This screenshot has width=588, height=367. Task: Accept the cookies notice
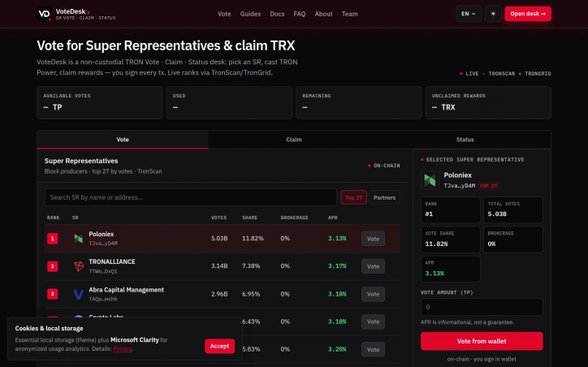pyautogui.click(x=219, y=346)
